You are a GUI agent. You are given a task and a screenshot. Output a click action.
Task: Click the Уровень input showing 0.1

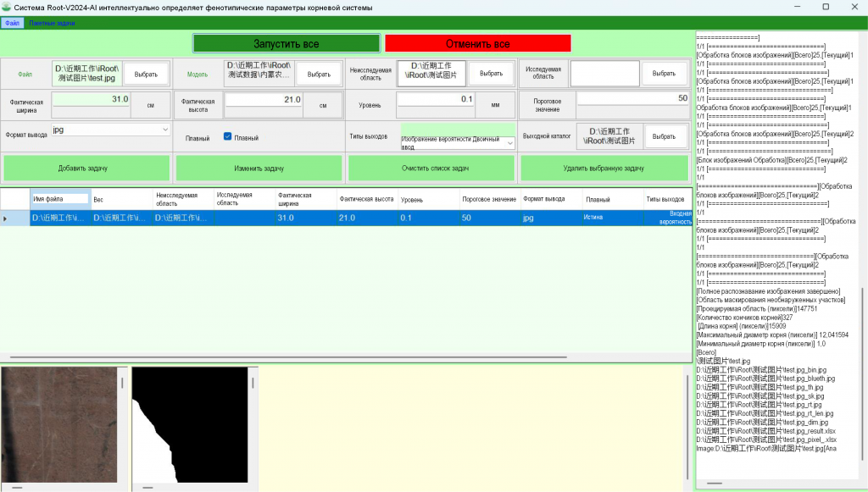click(435, 100)
